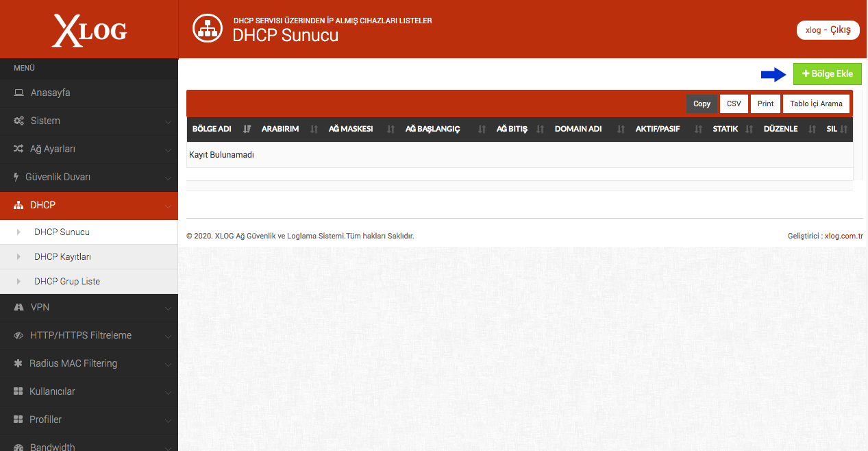868x451 pixels.
Task: Expand the Radius MAC Filtering chevron
Action: coord(168,365)
